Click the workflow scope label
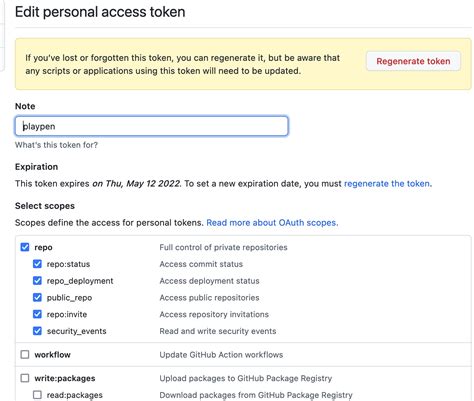Image resolution: width=474 pixels, height=401 pixels. pos(52,355)
